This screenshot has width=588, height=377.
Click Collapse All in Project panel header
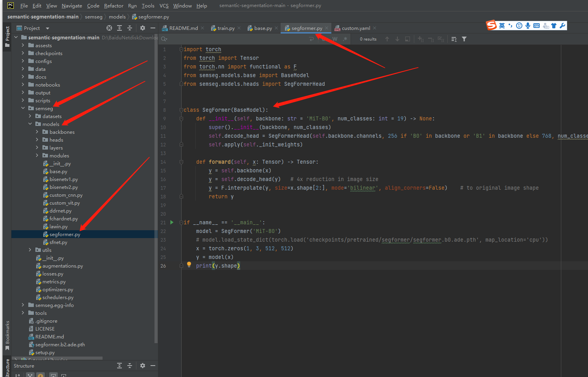pyautogui.click(x=130, y=28)
